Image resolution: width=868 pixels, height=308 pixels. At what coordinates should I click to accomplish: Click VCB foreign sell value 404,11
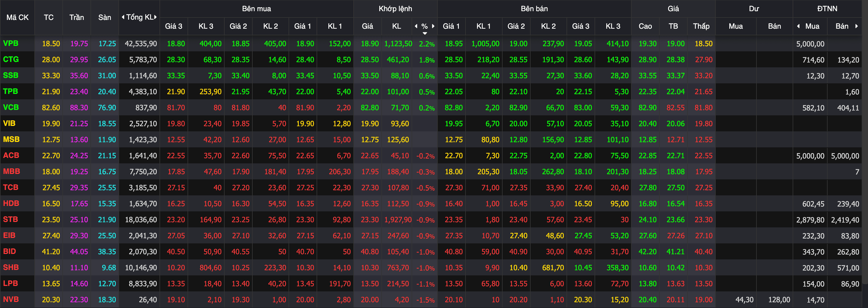[848, 108]
